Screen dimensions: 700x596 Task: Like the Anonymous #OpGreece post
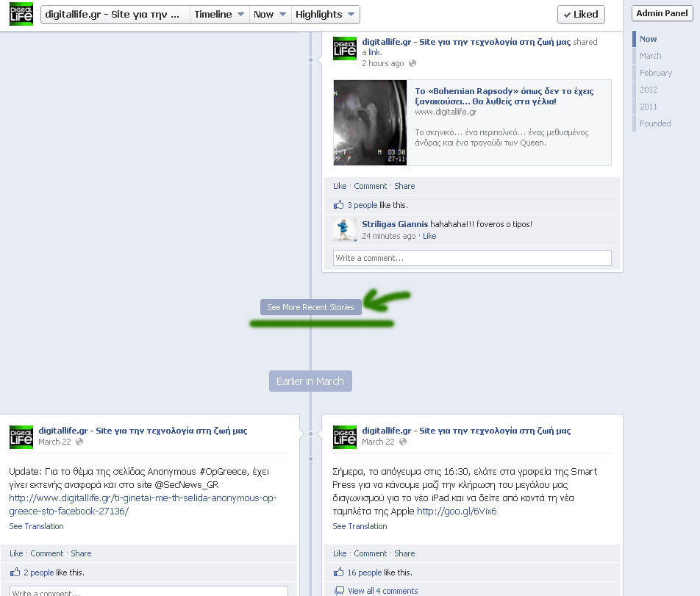(x=16, y=553)
